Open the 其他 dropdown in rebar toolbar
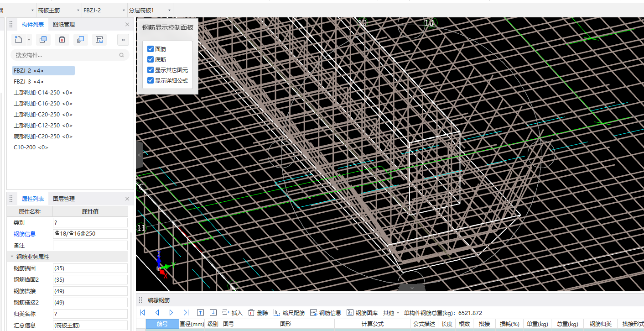This screenshot has width=644, height=331. tap(391, 313)
